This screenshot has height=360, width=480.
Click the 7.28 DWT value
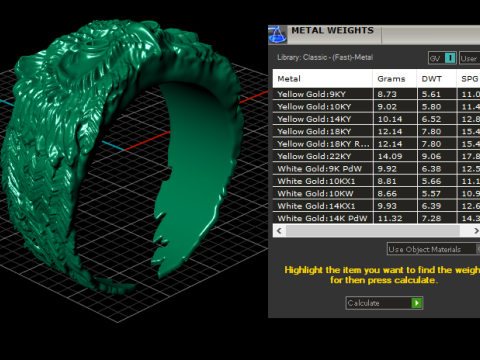pyautogui.click(x=431, y=218)
